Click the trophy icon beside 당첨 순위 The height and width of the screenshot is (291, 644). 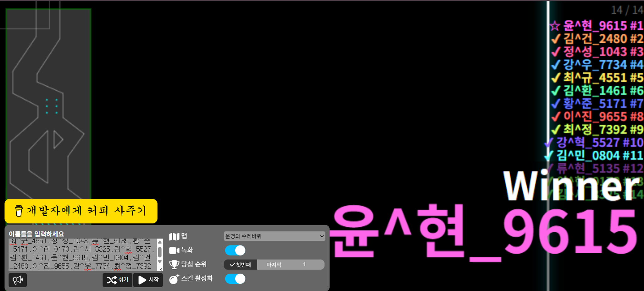coord(174,264)
